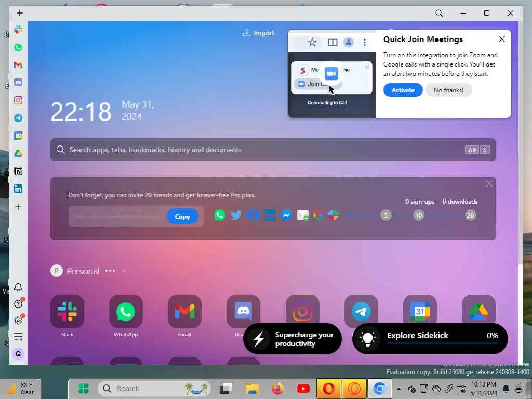This screenshot has height=399, width=532.
Task: Share invite link via Twitter
Action: [x=236, y=215]
